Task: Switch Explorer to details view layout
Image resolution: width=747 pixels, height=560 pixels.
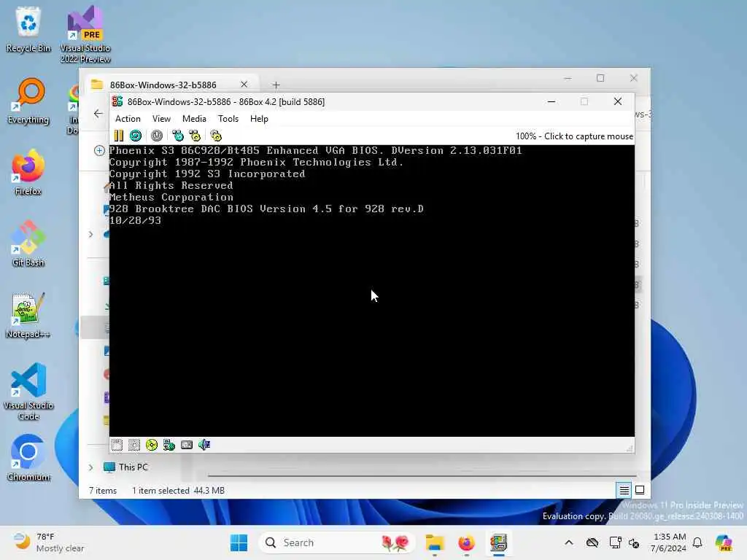Action: (x=624, y=490)
